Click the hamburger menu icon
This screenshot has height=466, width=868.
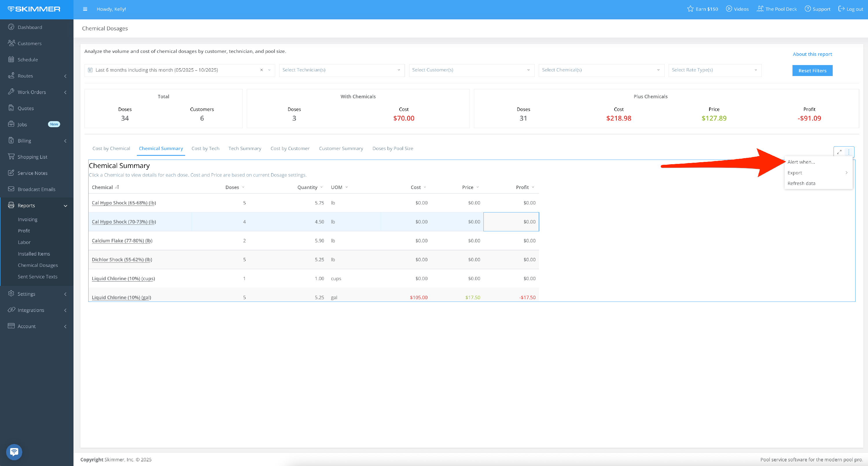pyautogui.click(x=85, y=9)
